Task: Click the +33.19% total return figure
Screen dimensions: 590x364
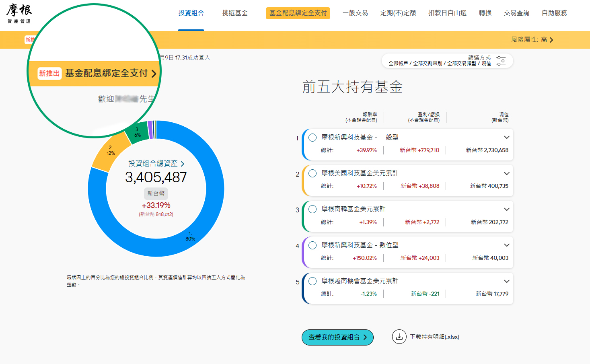Action: click(156, 206)
